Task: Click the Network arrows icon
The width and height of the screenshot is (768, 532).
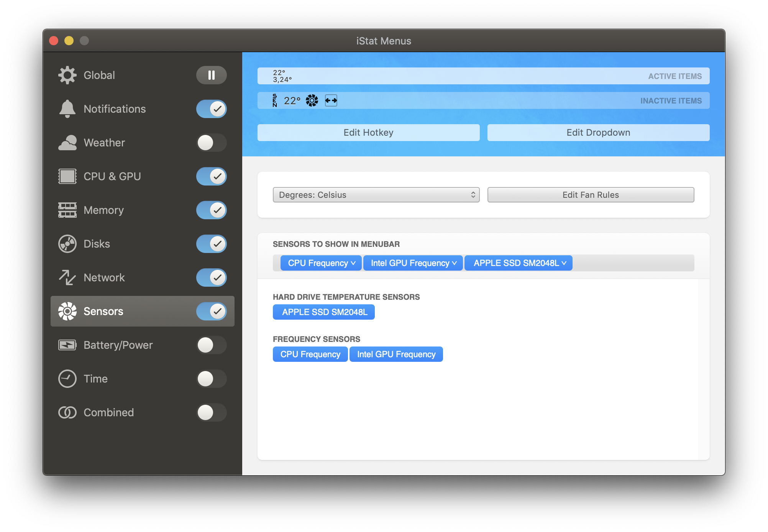Action: tap(67, 277)
